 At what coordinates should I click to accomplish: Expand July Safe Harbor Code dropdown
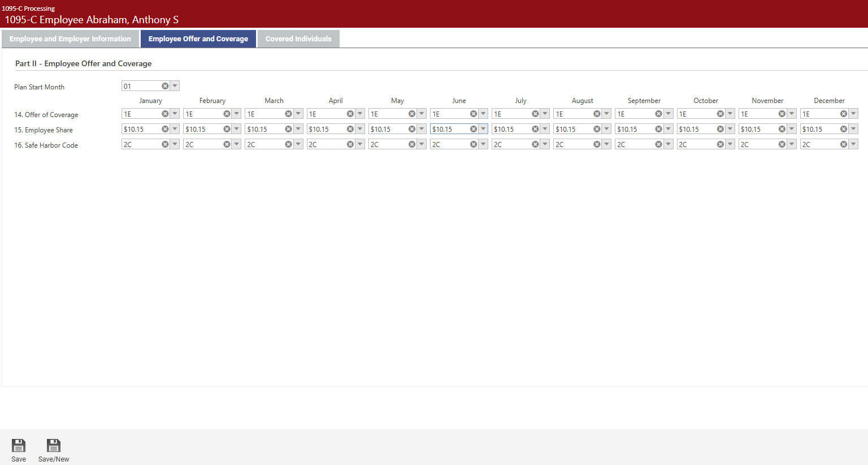coord(545,144)
